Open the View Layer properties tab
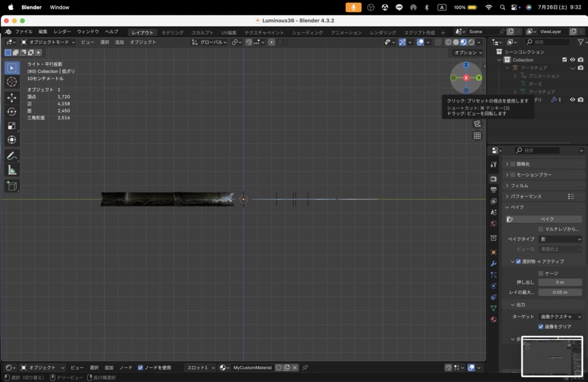Image resolution: width=588 pixels, height=382 pixels. coord(493,201)
